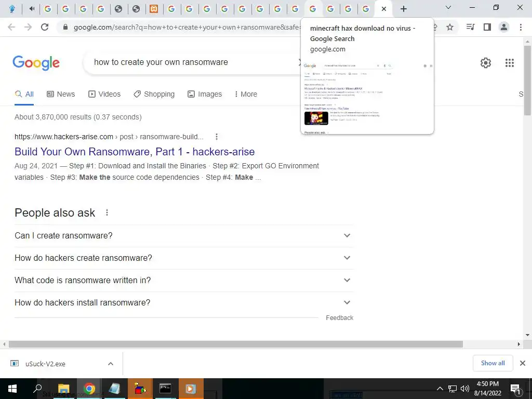Select the tab with the speaker audio icon
The width and height of the screenshot is (532, 399).
tap(32, 9)
